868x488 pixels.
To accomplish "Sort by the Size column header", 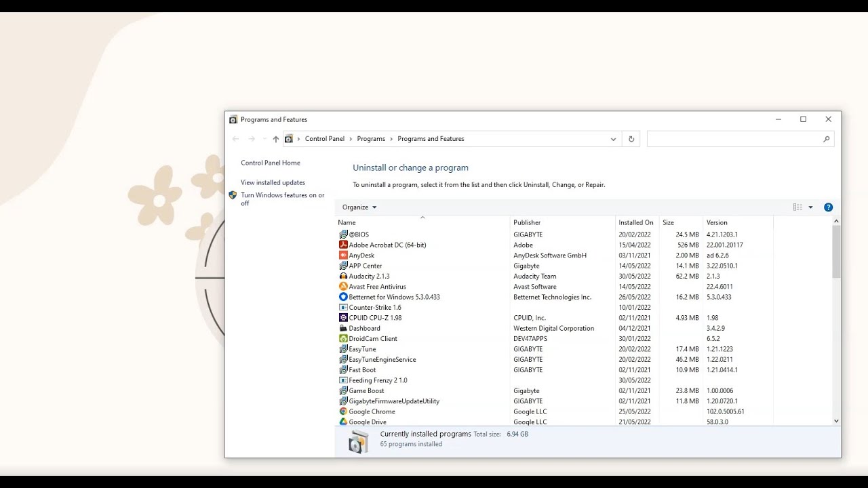I will click(x=682, y=222).
